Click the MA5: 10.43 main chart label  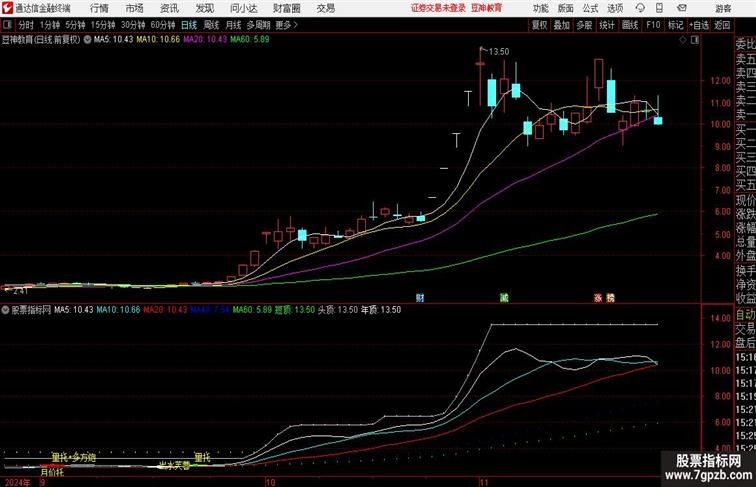click(113, 40)
